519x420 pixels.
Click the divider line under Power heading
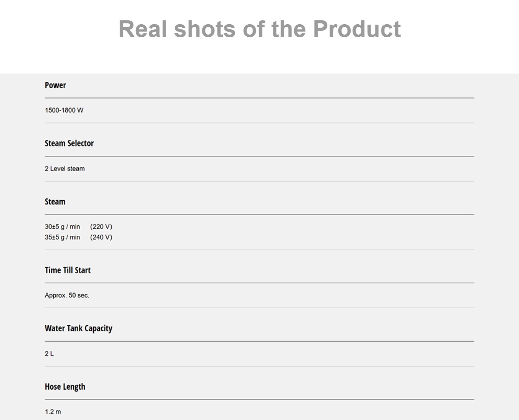(x=259, y=98)
